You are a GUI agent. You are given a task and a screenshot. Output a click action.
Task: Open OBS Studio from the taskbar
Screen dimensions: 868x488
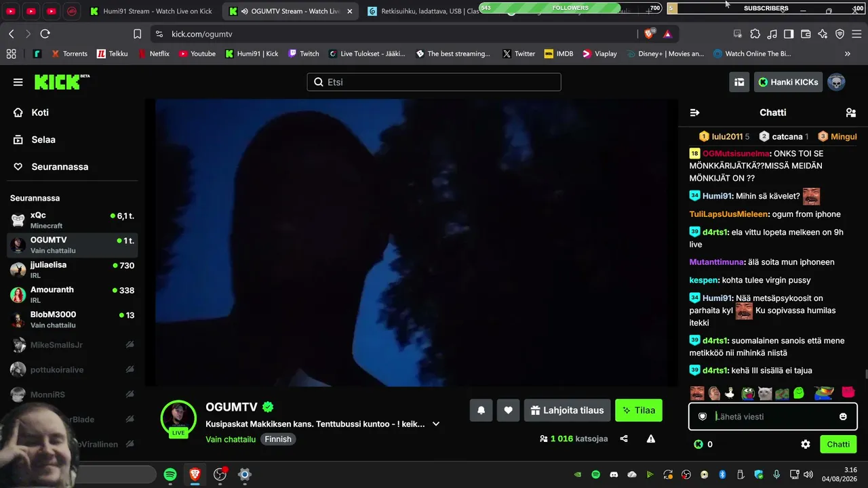click(x=220, y=474)
